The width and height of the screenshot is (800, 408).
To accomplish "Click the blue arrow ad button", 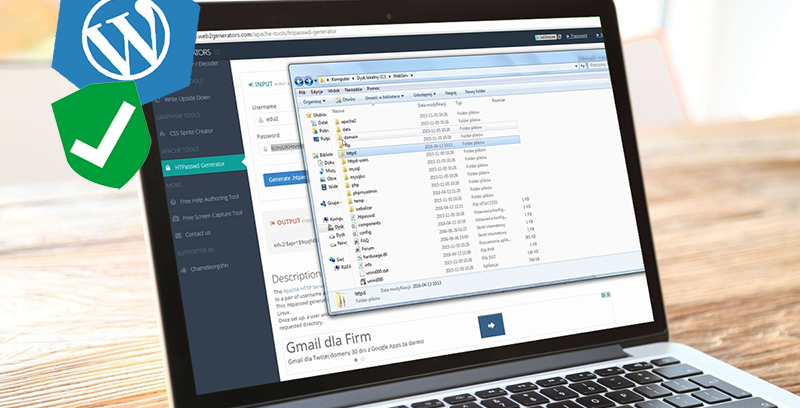I will pos(491,325).
